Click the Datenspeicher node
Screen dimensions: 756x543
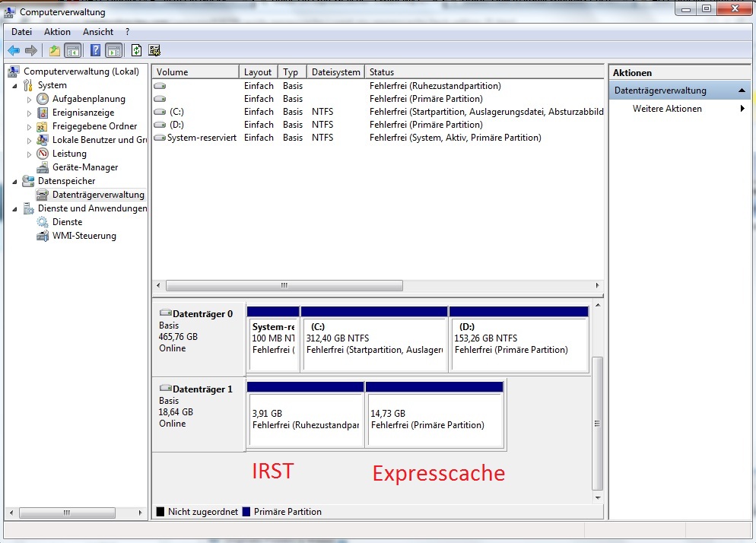[x=66, y=181]
